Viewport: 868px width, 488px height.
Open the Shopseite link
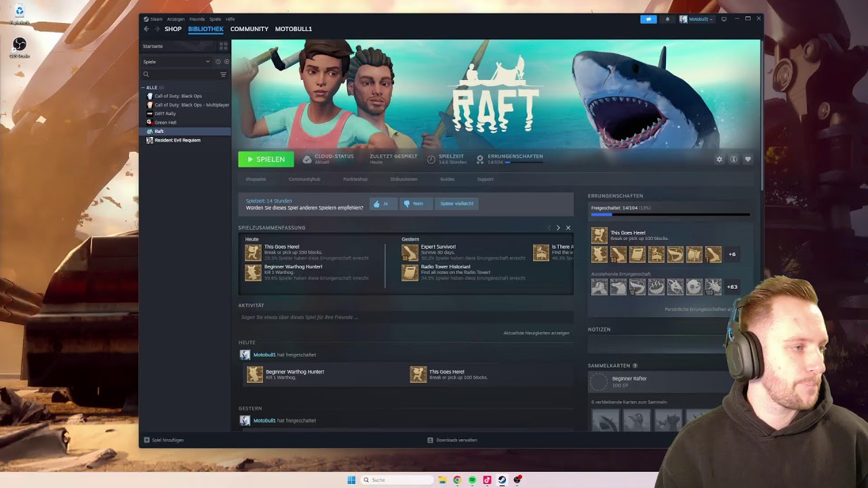click(x=256, y=179)
